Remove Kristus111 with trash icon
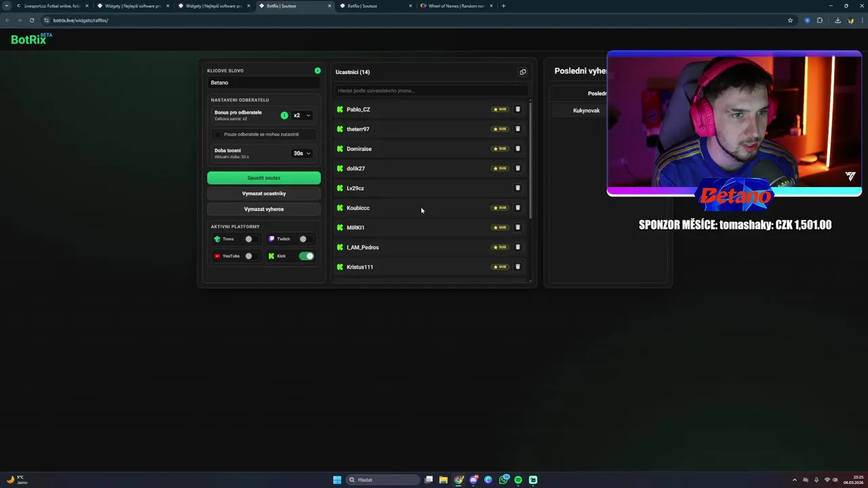Image resolution: width=868 pixels, height=488 pixels. (x=517, y=266)
